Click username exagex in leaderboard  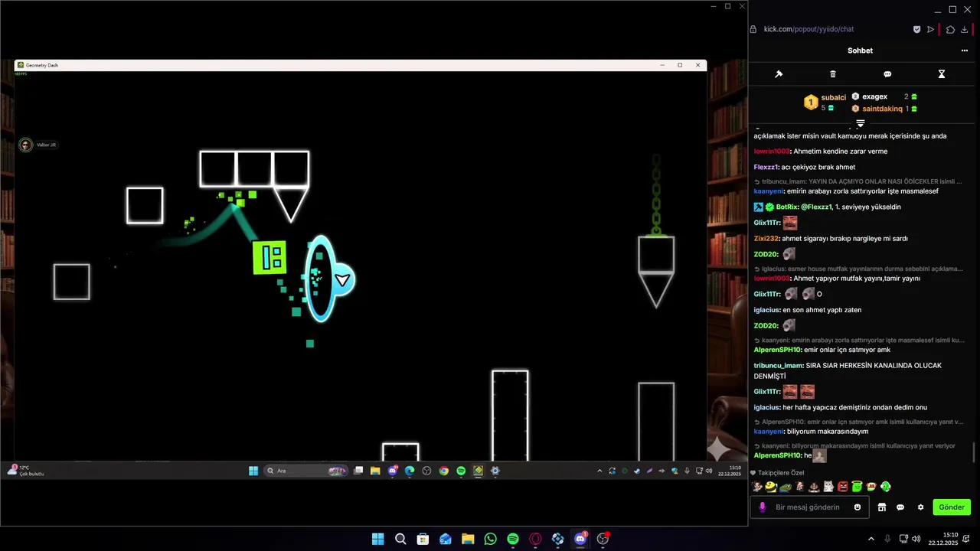(x=874, y=96)
